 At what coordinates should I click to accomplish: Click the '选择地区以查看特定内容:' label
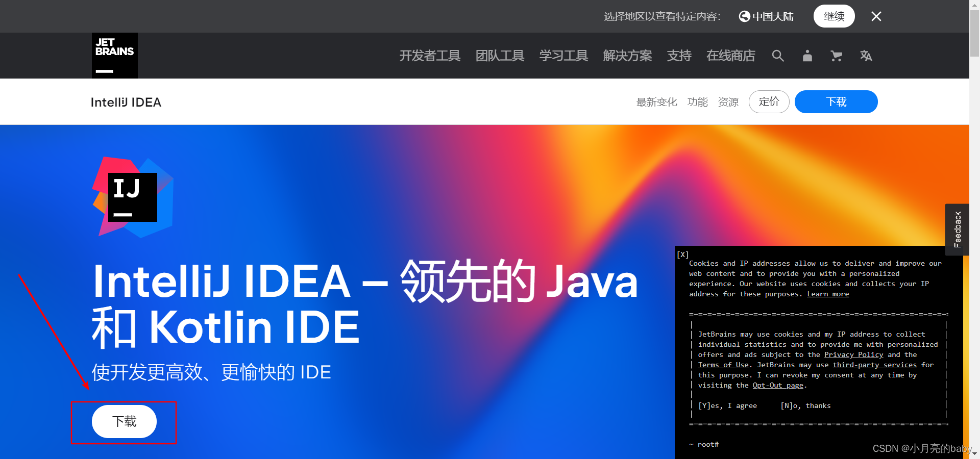coord(663,16)
